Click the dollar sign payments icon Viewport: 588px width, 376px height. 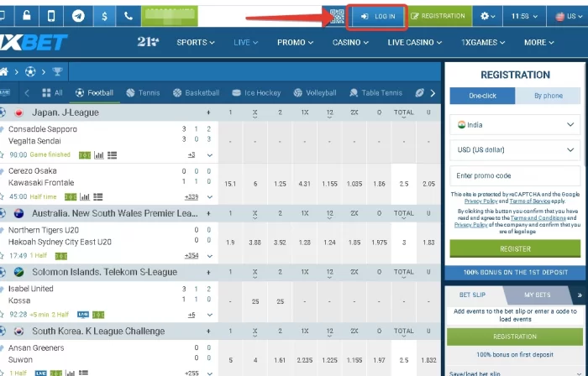(x=105, y=16)
